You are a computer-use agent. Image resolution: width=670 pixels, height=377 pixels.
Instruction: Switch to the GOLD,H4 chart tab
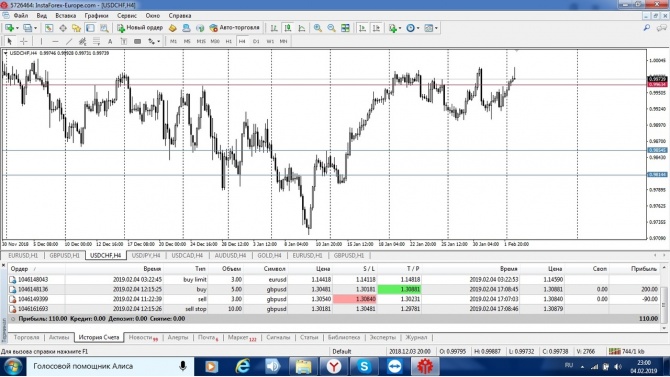coord(269,256)
